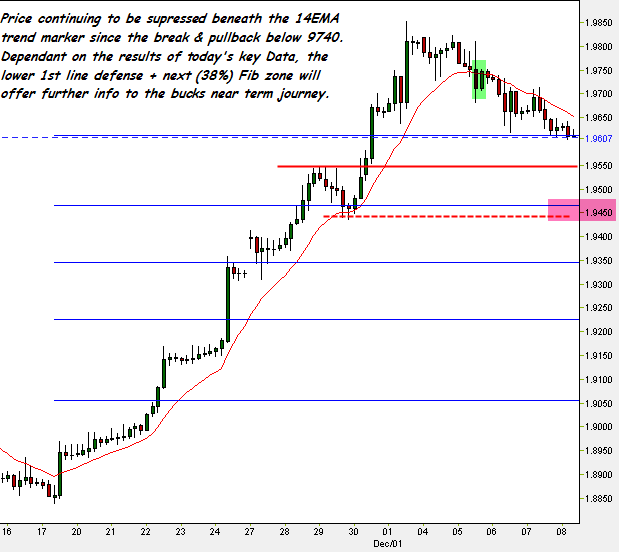Click the 1.9700 price axis label
This screenshot has height=552, width=619.
click(x=598, y=94)
